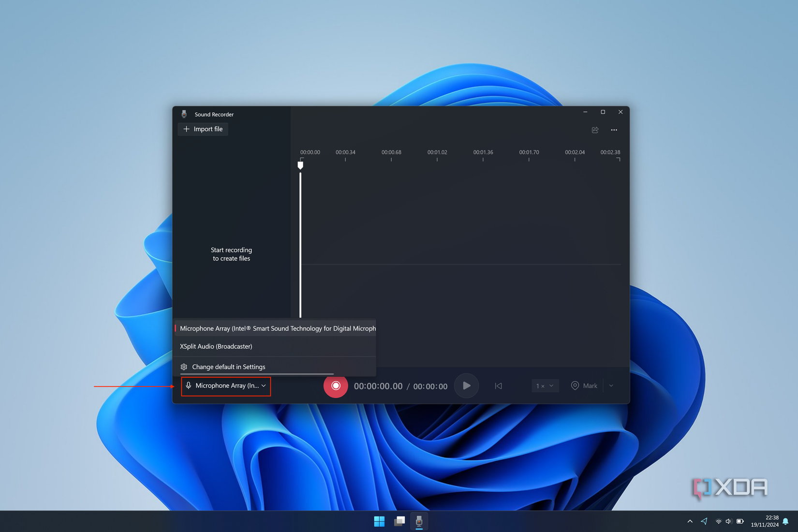Viewport: 798px width, 532px height.
Task: Open Windows Start menu
Action: (379, 521)
